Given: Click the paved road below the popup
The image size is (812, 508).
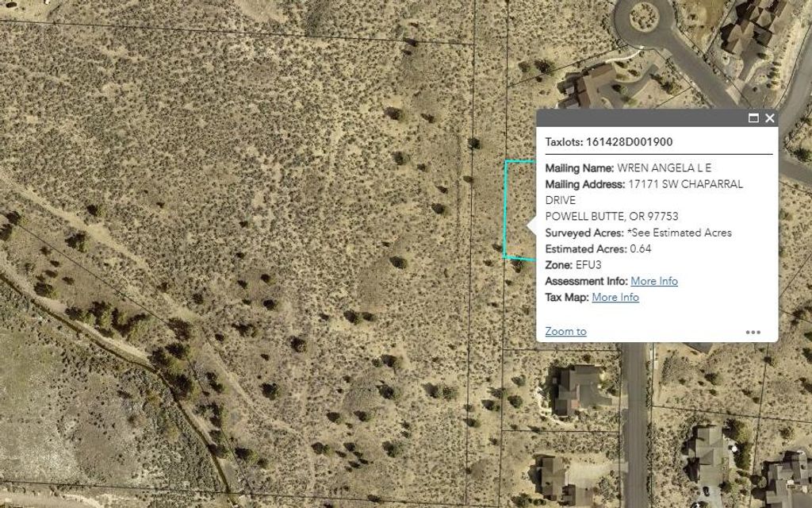Looking at the screenshot, I should click(x=635, y=421).
